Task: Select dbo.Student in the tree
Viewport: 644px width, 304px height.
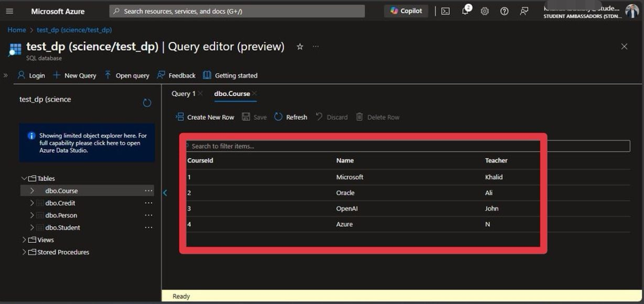Action: (x=63, y=228)
